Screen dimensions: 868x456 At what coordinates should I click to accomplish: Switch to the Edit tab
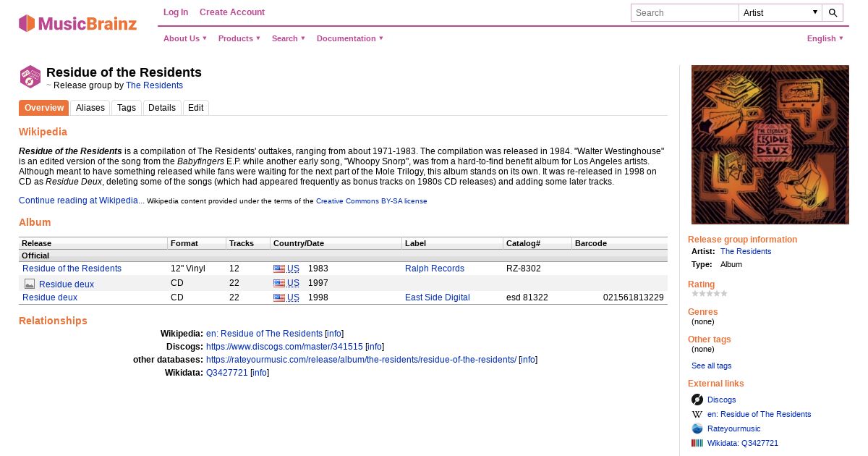(x=196, y=108)
